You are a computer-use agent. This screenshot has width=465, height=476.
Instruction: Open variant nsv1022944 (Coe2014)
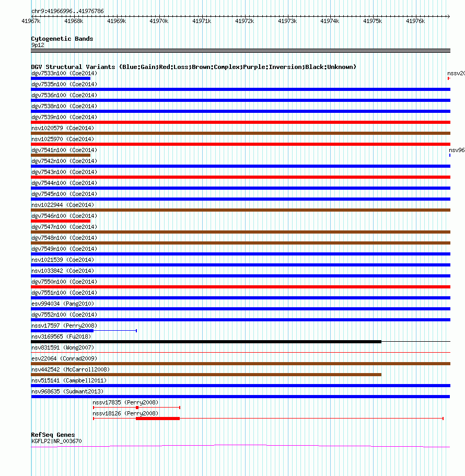coord(63,205)
